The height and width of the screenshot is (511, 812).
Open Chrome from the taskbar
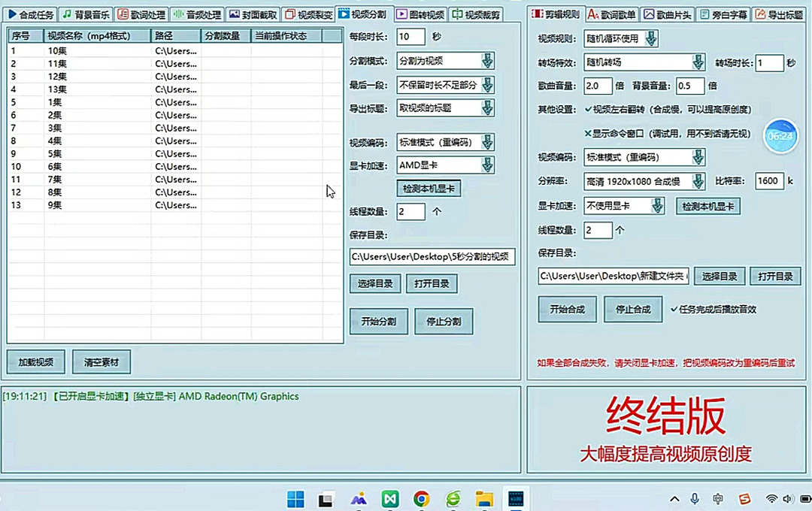[421, 498]
